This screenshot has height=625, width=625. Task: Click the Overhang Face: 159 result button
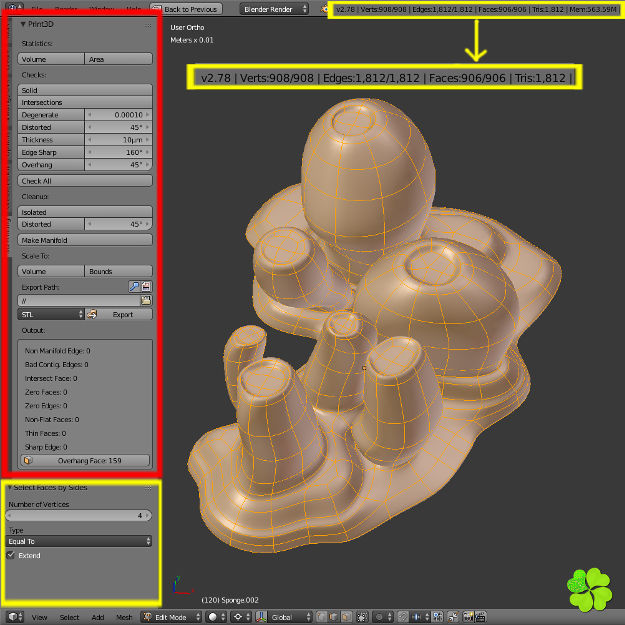point(85,460)
